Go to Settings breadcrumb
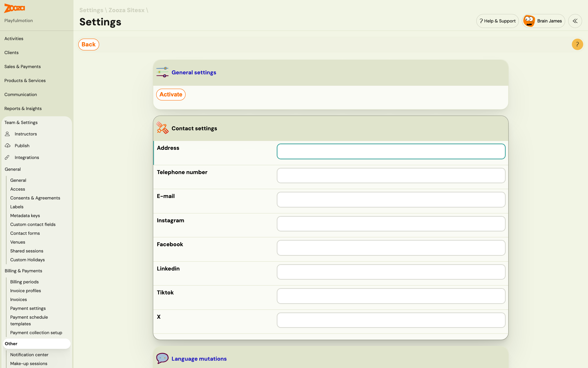 click(91, 10)
